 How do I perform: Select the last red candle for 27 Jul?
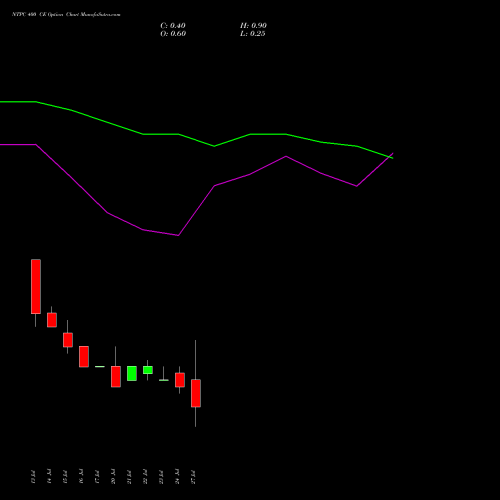[196, 393]
